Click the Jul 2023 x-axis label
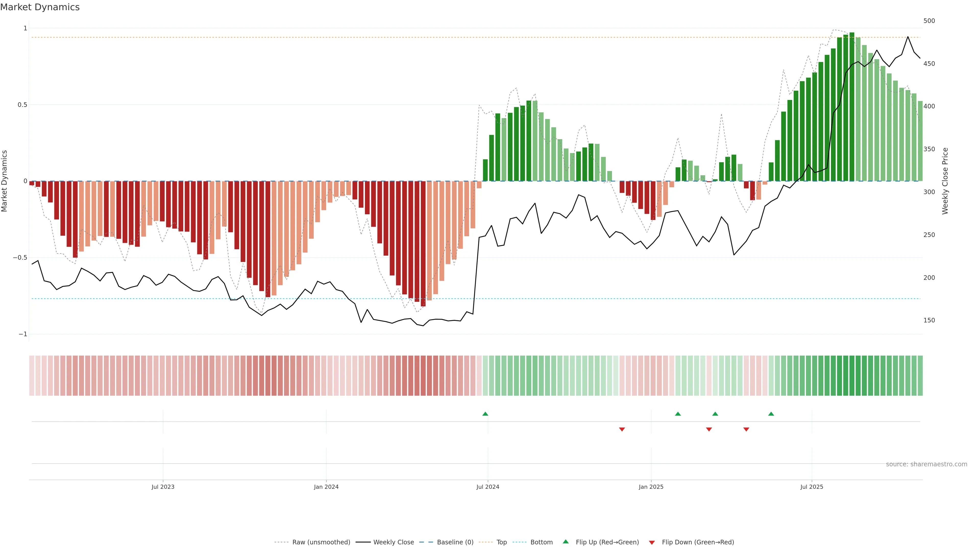This screenshot has height=551, width=980. (x=163, y=487)
